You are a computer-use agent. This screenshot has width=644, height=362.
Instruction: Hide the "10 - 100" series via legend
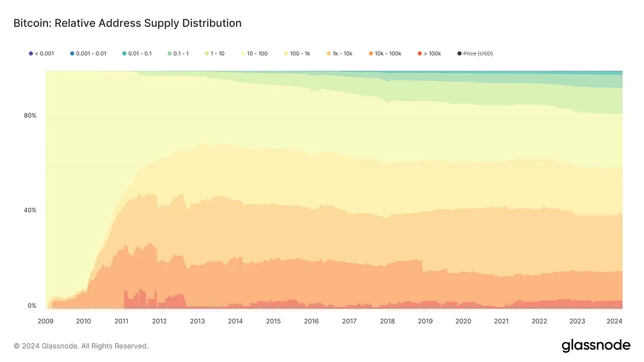click(257, 54)
